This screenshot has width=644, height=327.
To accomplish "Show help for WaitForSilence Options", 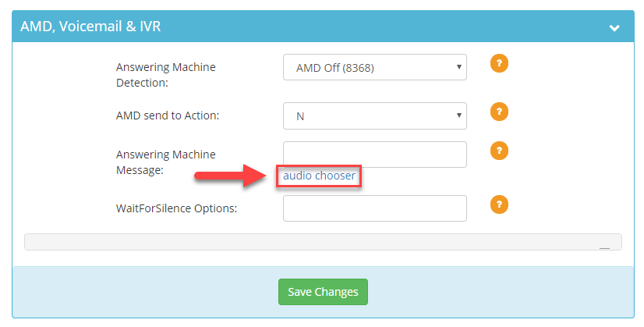I will pyautogui.click(x=499, y=204).
